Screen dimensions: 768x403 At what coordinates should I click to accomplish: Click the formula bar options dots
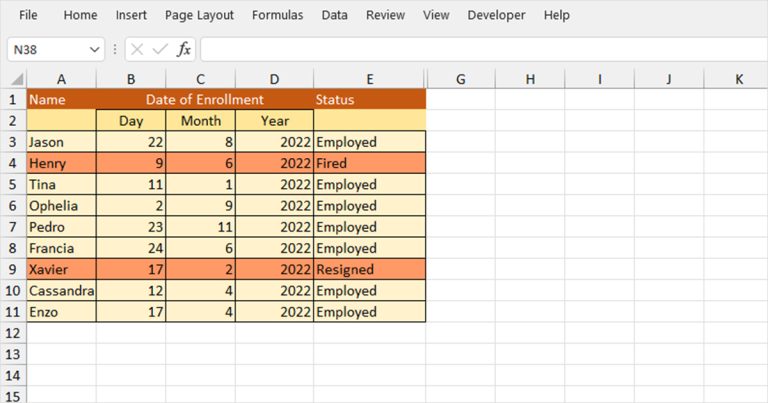[x=117, y=49]
